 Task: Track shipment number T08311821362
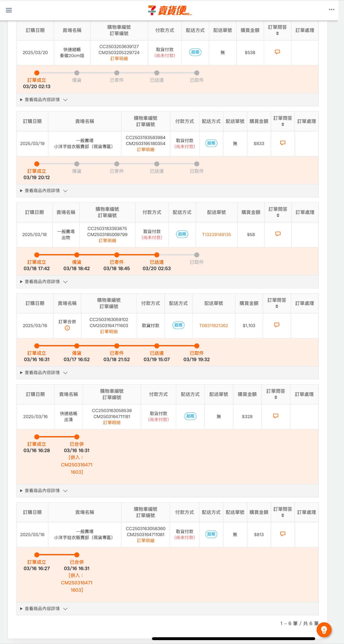[x=214, y=326]
